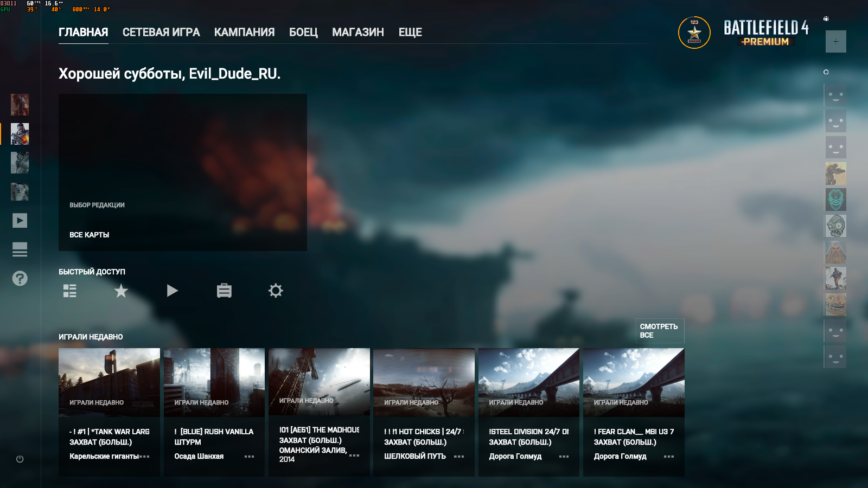868x488 pixels.
Task: Click the rank 123 star emblem
Action: pyautogui.click(x=694, y=33)
